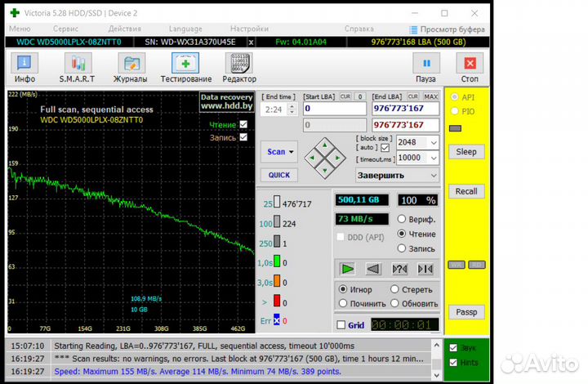Toggle the DDD (API) checkbox
588x384 pixels.
[x=341, y=237]
